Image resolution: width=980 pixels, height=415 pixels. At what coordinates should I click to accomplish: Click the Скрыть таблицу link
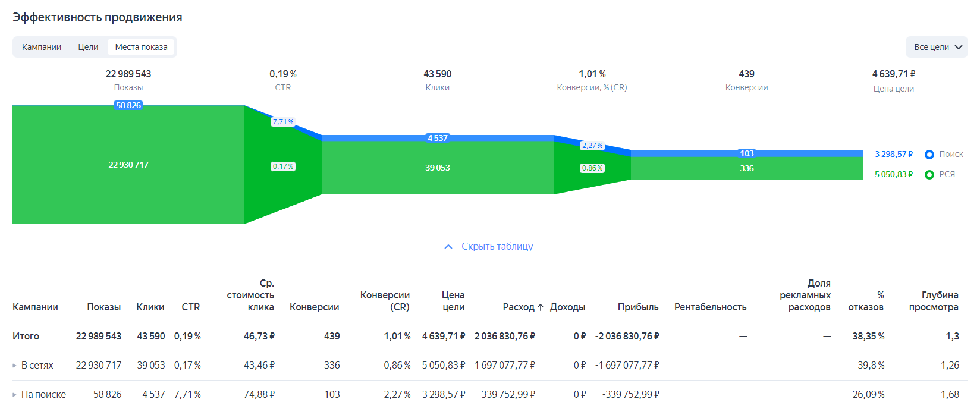[x=497, y=246]
